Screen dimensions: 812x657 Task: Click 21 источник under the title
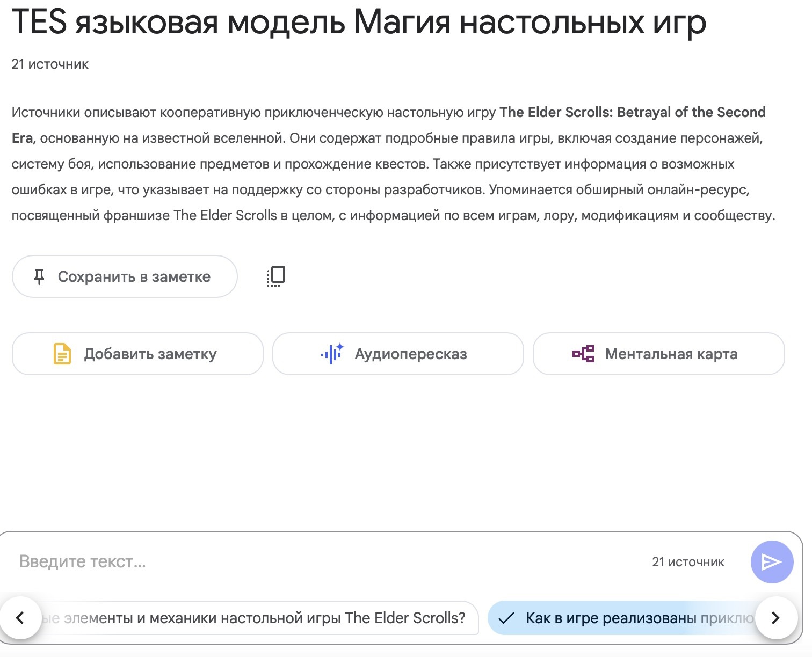[x=50, y=64]
